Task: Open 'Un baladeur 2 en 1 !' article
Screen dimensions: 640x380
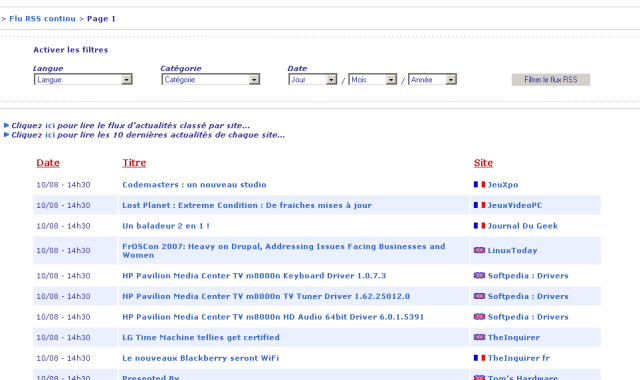Action: (166, 226)
